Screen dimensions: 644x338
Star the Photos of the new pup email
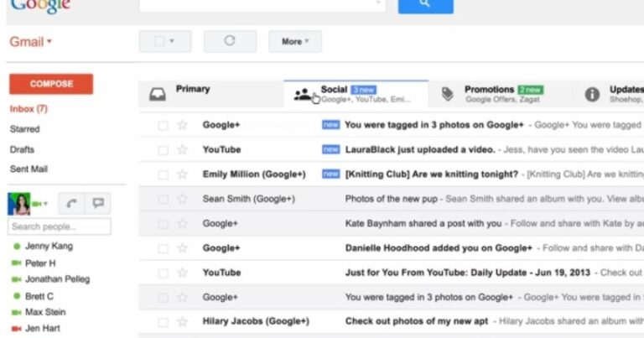[x=182, y=199]
